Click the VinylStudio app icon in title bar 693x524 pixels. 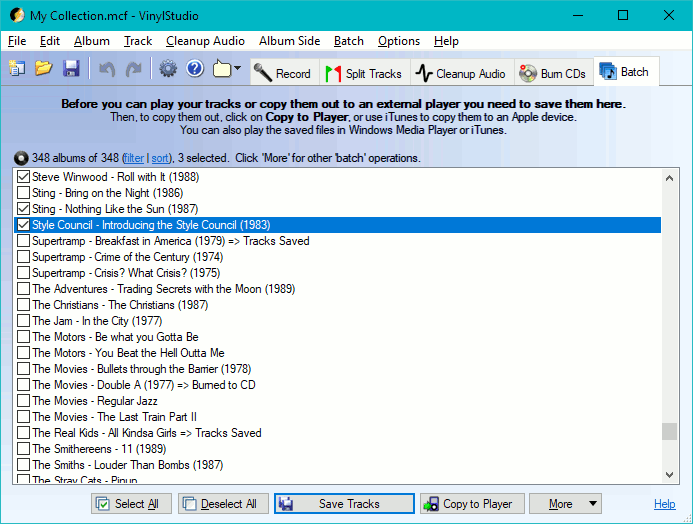17,15
